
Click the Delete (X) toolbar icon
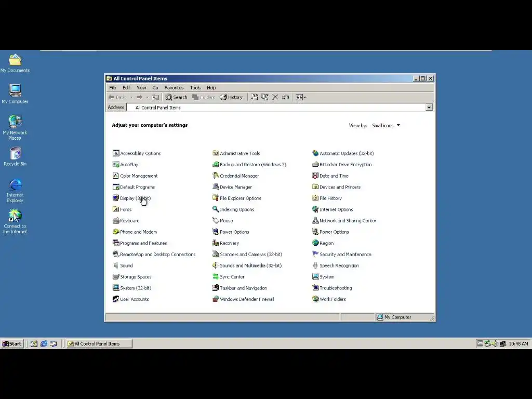(x=275, y=97)
